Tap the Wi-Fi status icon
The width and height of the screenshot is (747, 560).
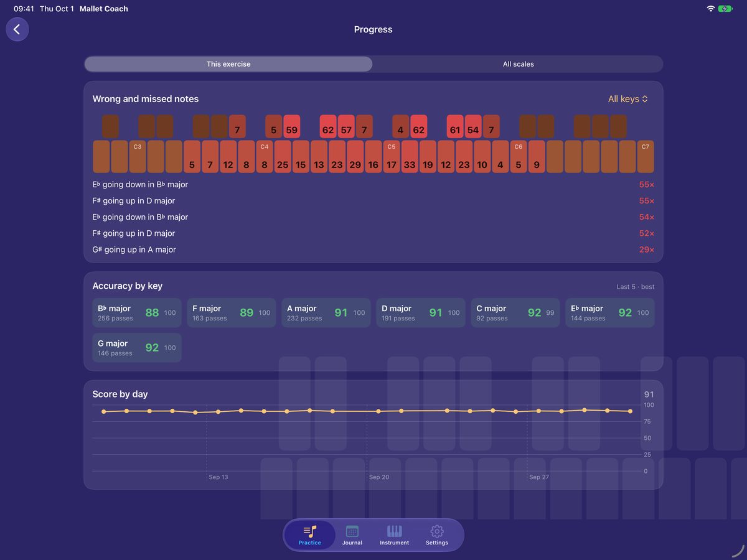coord(710,9)
